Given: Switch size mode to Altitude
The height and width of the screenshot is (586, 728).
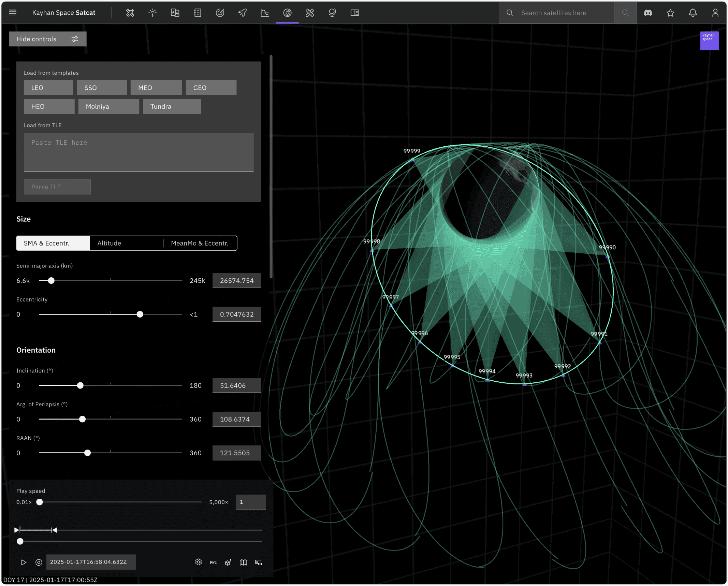Looking at the screenshot, I should coord(127,243).
